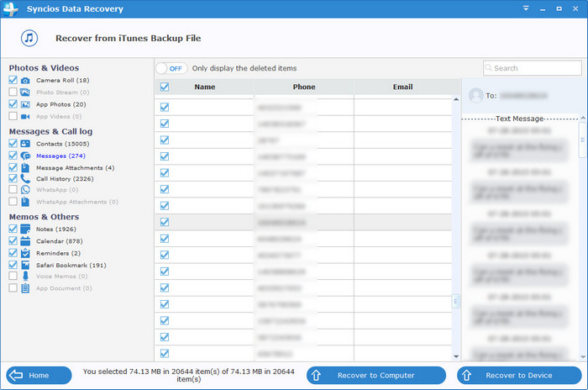This screenshot has height=390, width=588.
Task: Click the Notes icon
Action: 25,229
